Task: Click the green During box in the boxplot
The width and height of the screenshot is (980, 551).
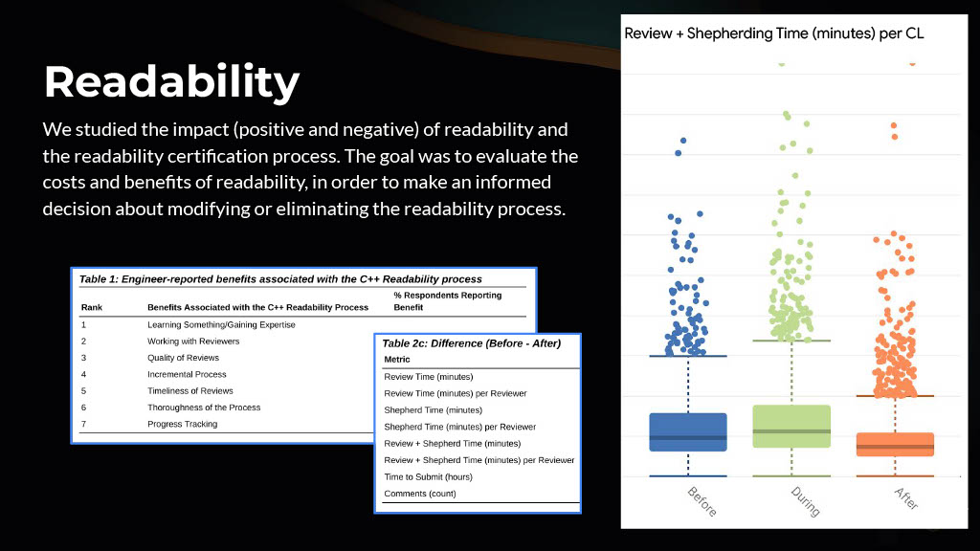Action: tap(791, 427)
